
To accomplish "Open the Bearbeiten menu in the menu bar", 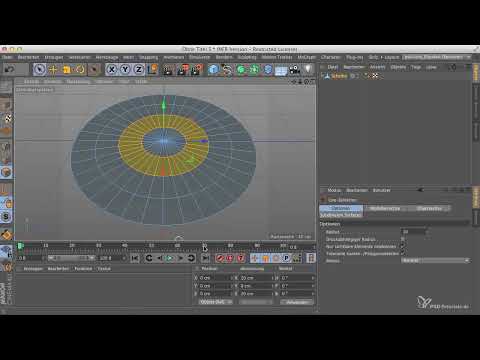I will (28, 57).
